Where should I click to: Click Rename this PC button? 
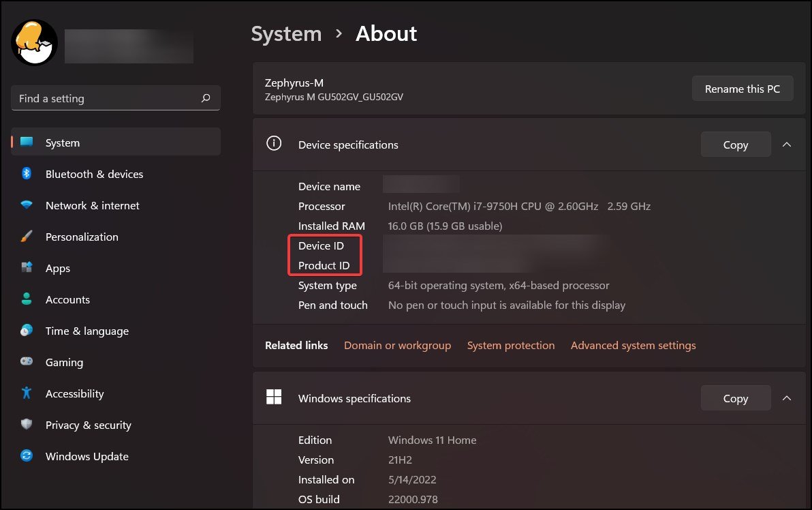742,89
